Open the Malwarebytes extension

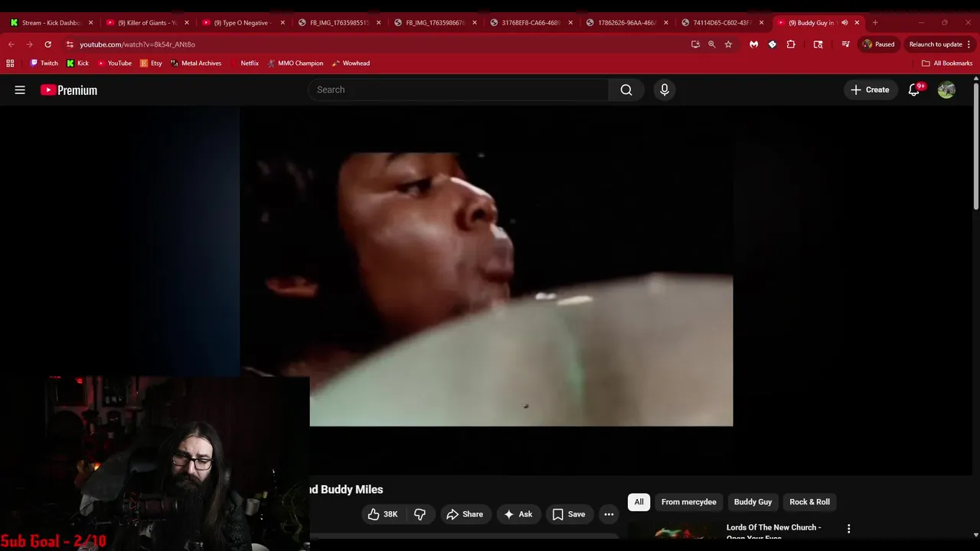point(754,44)
